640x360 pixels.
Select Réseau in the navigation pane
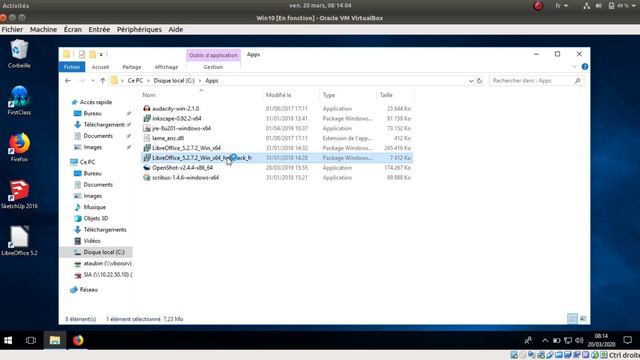(89, 290)
